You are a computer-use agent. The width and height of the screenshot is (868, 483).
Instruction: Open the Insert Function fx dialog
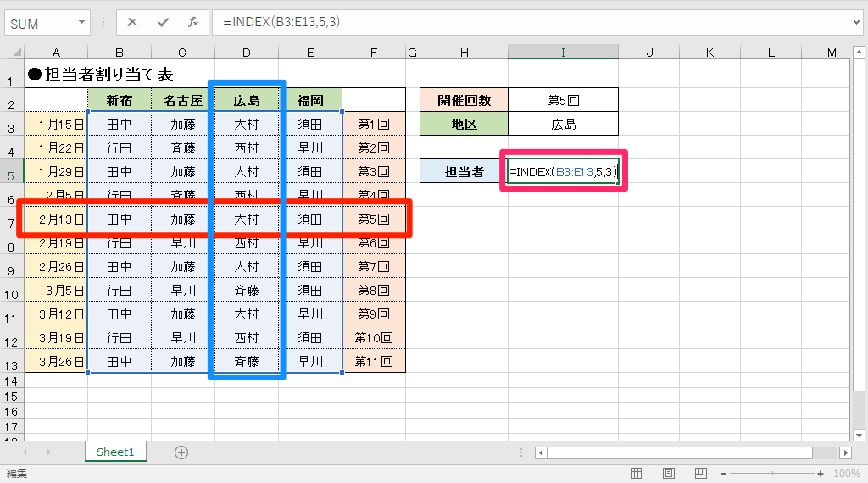193,22
